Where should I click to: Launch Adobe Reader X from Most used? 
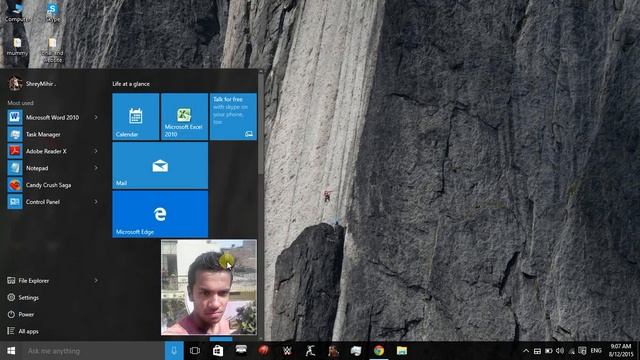(52, 151)
